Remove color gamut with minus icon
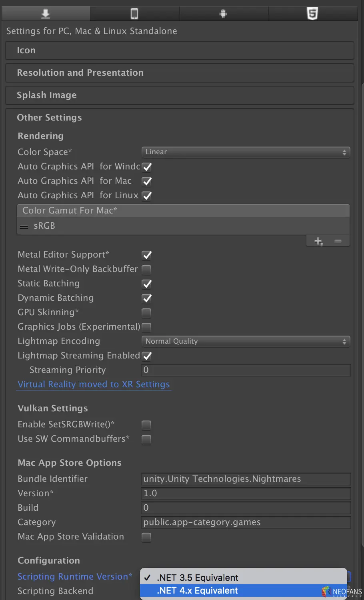The height and width of the screenshot is (600, 364). pos(338,241)
